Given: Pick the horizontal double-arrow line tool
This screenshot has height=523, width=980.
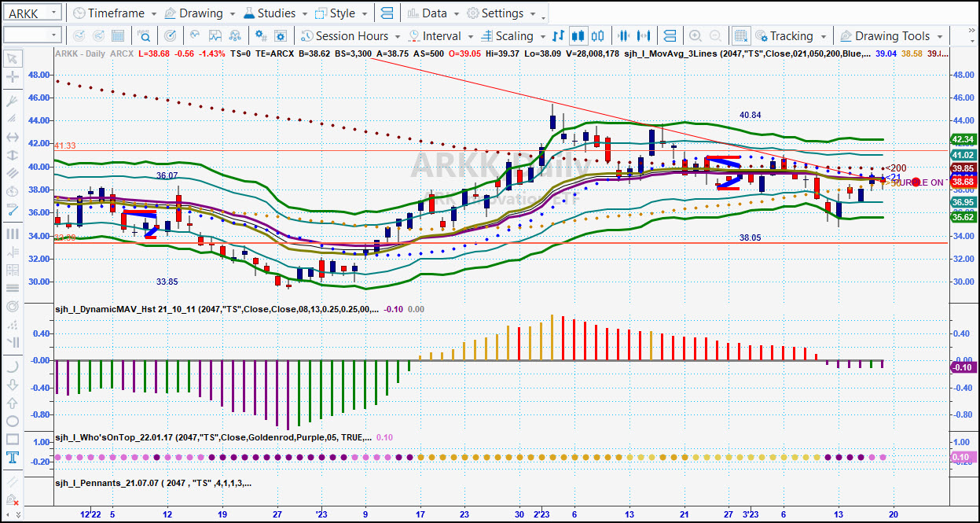Looking at the screenshot, I should [13, 136].
